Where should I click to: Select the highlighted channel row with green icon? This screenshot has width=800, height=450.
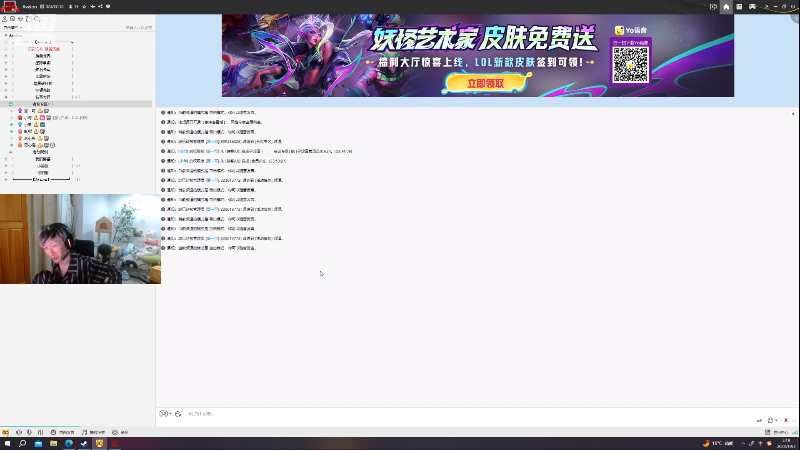pos(77,104)
